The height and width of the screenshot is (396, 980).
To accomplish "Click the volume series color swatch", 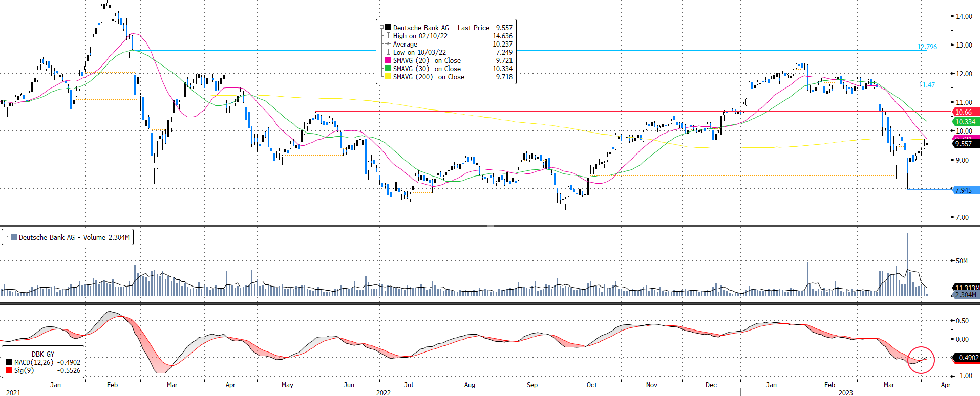I will click(14, 237).
